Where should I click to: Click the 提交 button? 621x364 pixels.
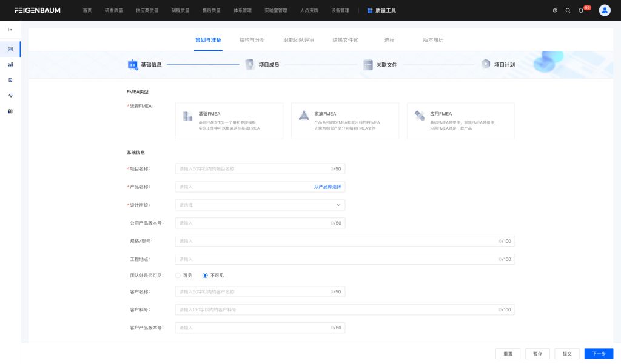click(567, 354)
